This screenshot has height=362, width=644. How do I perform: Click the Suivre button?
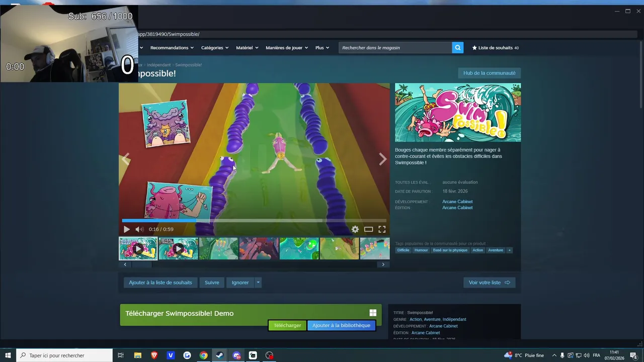point(212,283)
